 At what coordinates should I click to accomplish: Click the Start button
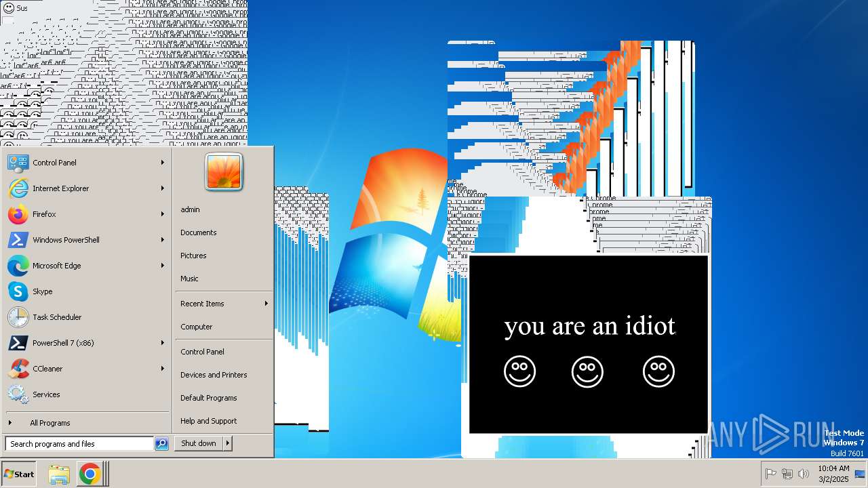19,474
